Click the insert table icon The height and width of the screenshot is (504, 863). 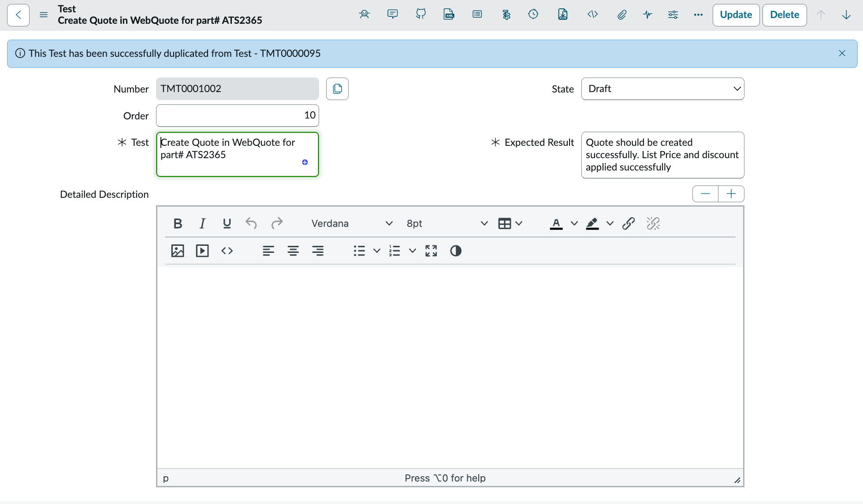pyautogui.click(x=505, y=223)
